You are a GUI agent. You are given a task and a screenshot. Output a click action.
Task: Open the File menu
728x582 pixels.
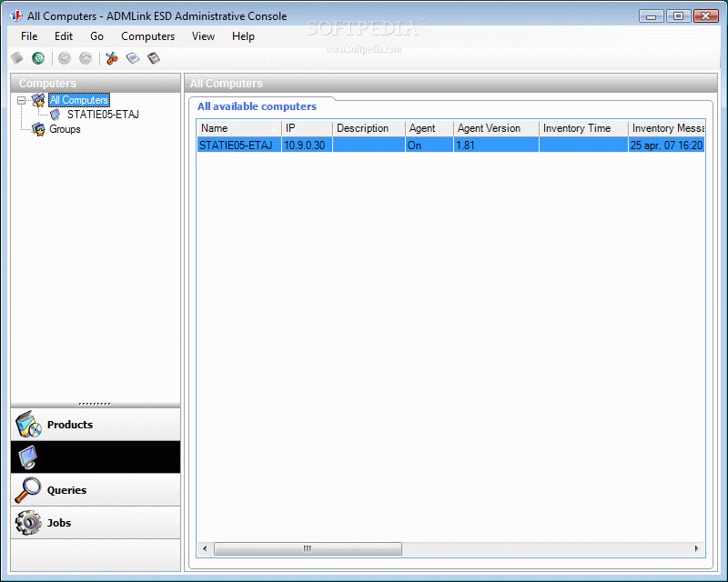point(29,36)
